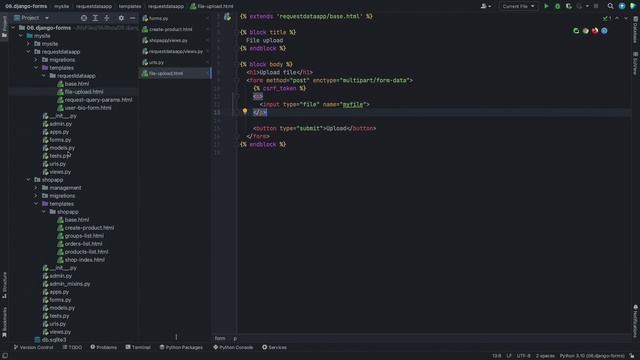Preview in the first (green) browser icon in editor
Image resolution: width=640 pixels, height=360 pixels.
click(576, 31)
